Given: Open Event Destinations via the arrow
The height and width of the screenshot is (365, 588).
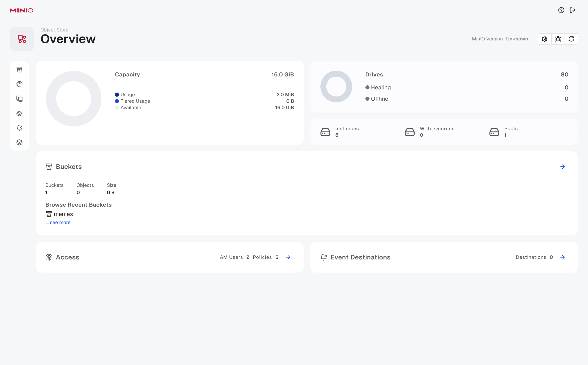Looking at the screenshot, I should tap(563, 257).
